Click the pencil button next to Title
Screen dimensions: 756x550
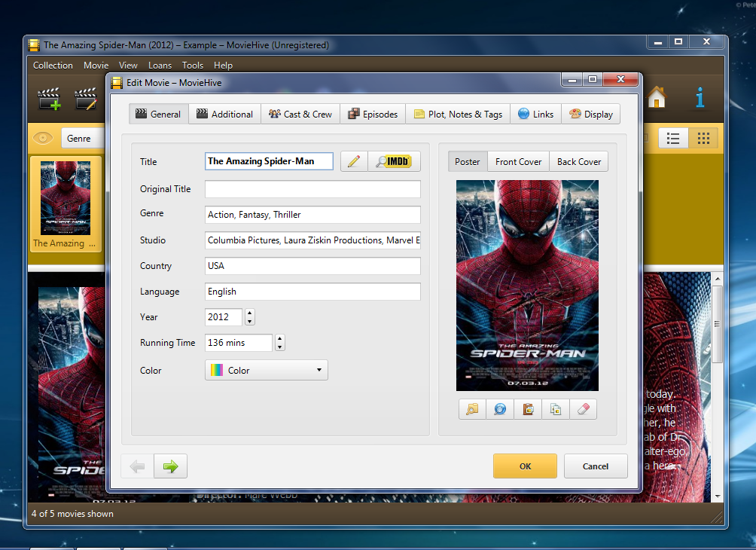coord(354,161)
